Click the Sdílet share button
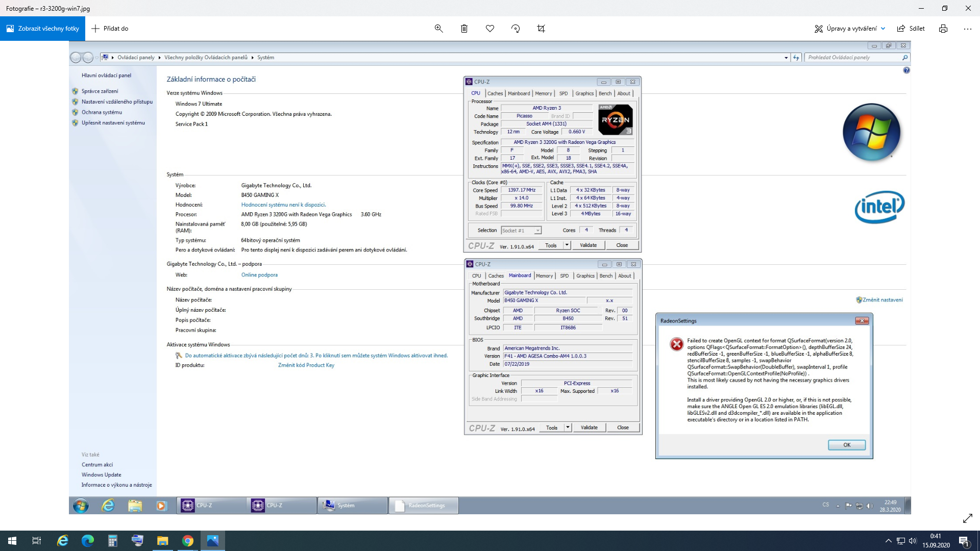This screenshot has height=551, width=980. (x=911, y=29)
